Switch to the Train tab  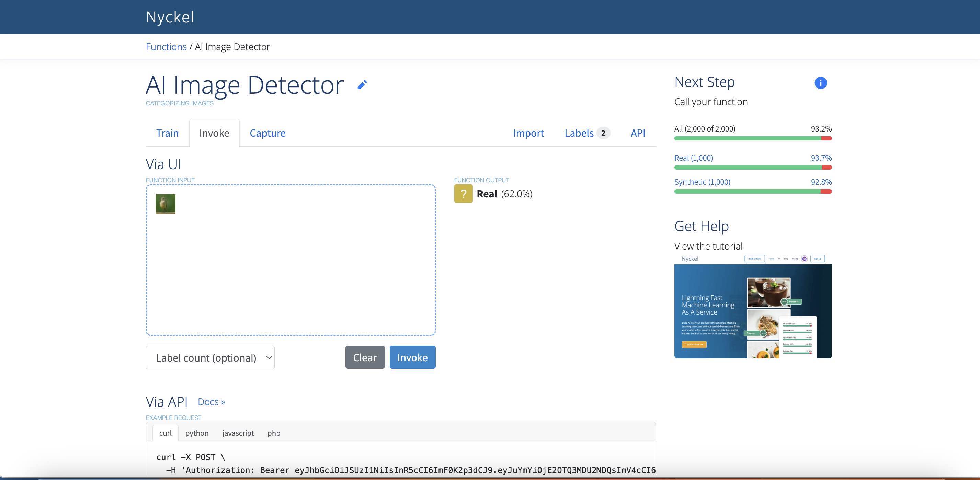click(167, 133)
